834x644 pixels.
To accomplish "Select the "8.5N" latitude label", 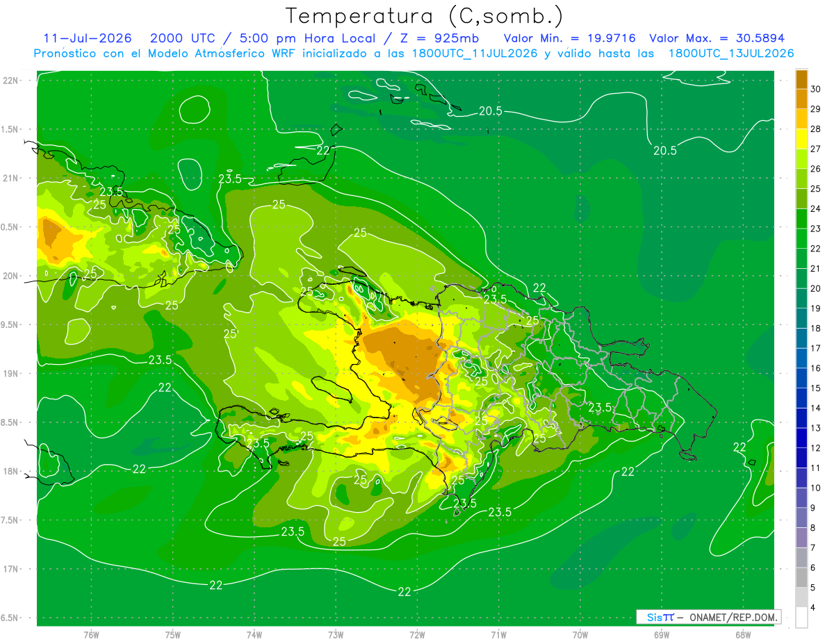I will pos(10,422).
